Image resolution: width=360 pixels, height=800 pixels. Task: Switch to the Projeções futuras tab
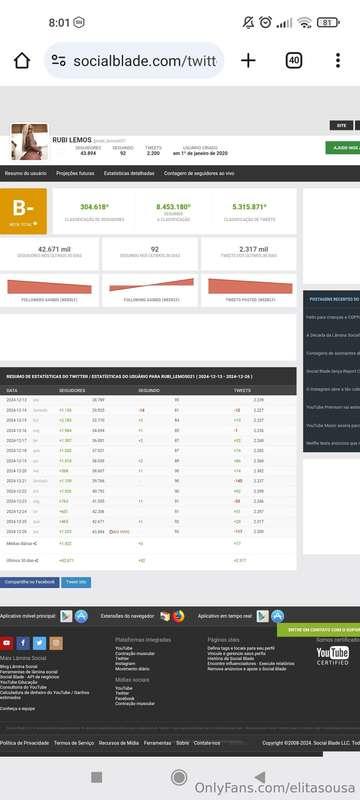click(75, 173)
